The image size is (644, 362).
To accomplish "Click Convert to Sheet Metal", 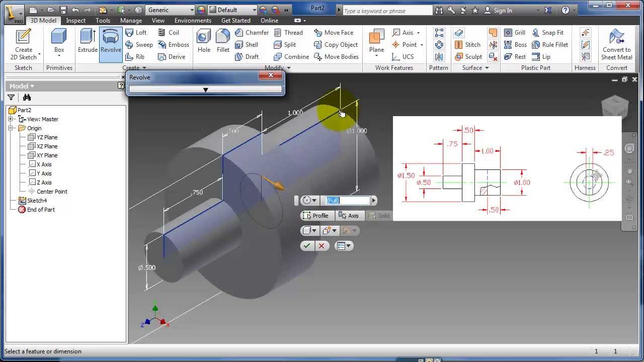I will pyautogui.click(x=617, y=45).
